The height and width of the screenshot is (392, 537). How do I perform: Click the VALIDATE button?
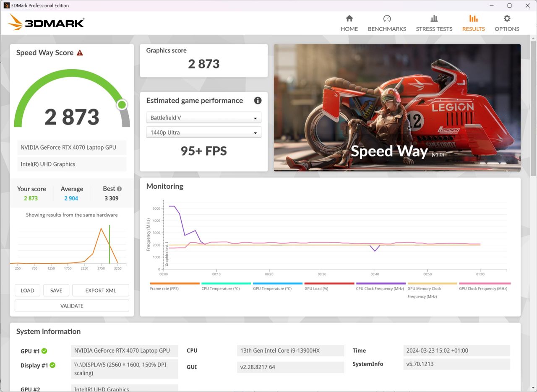(72, 306)
